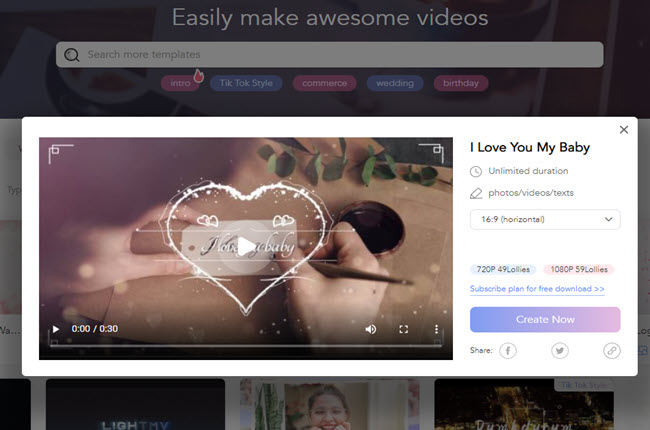
Task: Open video more options menu
Action: [x=436, y=329]
